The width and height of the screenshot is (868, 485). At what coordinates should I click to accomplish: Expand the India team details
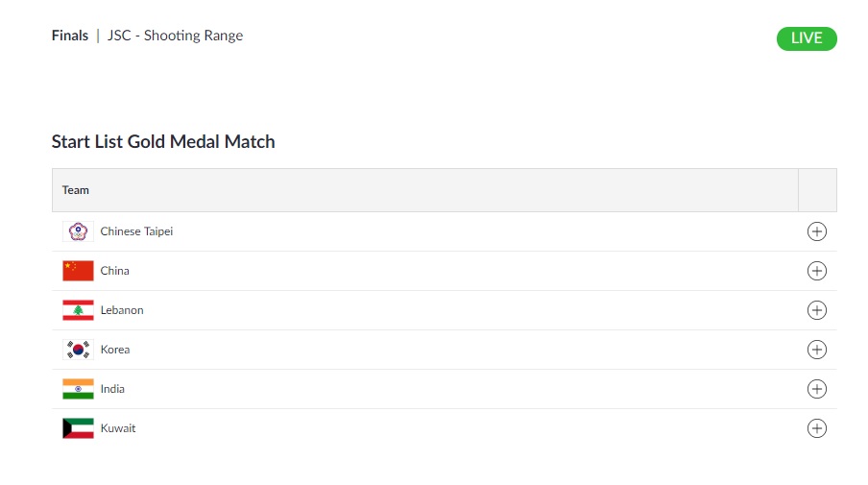coord(816,389)
